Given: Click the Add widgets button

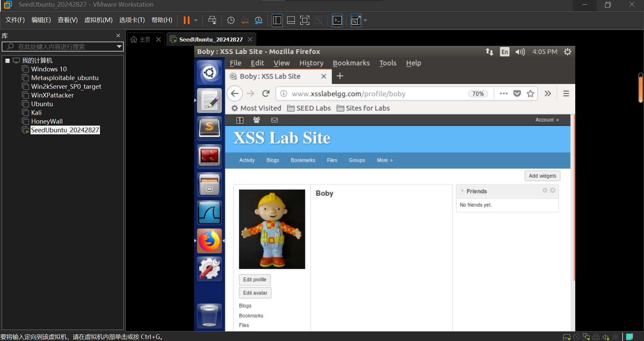Looking at the screenshot, I should [542, 176].
